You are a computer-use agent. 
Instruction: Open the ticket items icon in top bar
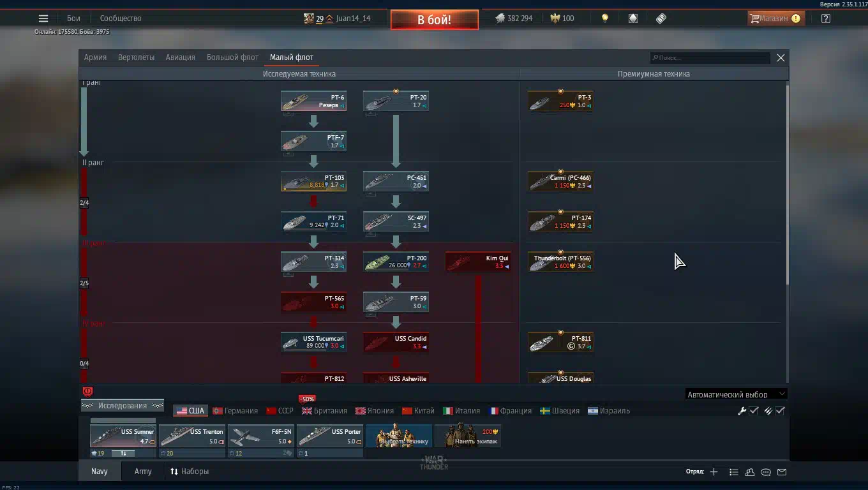pyautogui.click(x=661, y=19)
